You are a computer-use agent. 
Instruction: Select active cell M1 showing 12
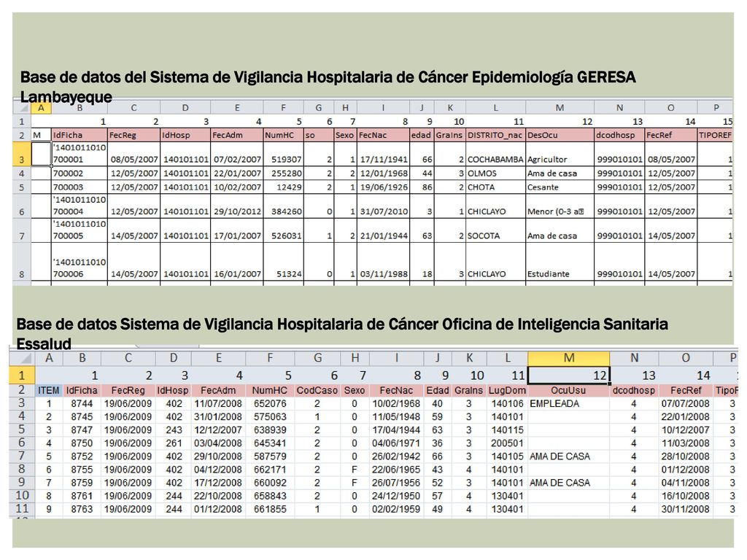point(569,376)
